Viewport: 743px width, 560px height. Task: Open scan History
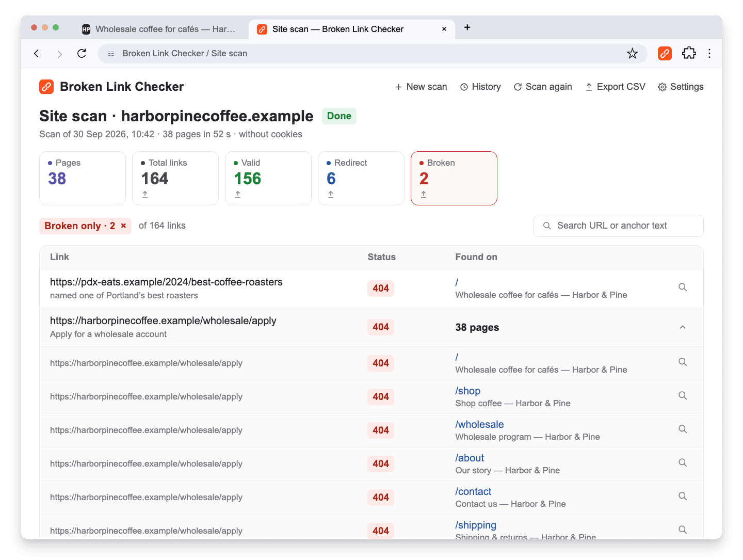(480, 87)
